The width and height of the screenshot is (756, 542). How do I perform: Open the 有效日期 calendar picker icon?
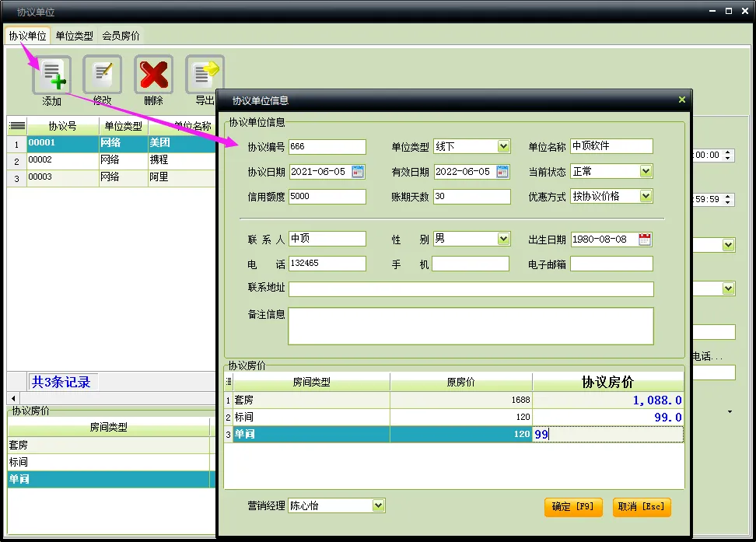(502, 172)
